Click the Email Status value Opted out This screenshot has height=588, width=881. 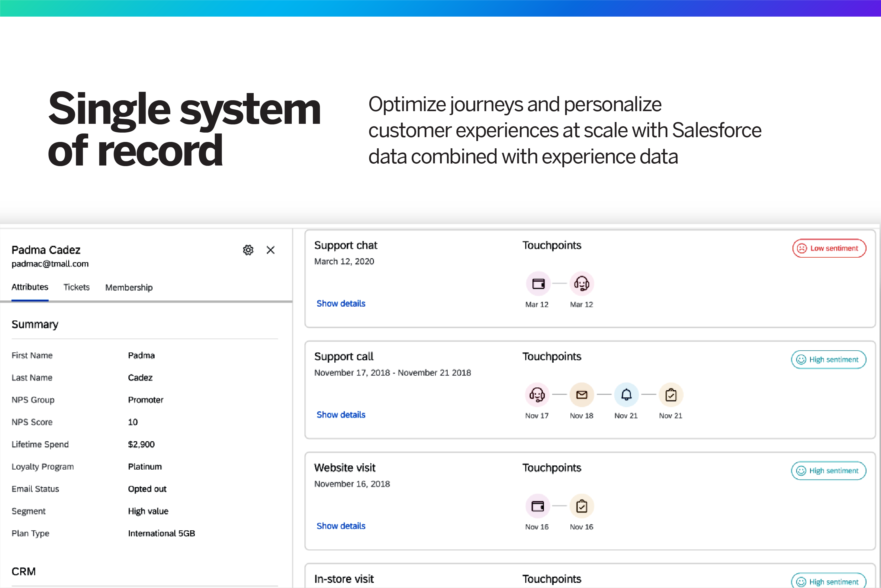(147, 489)
